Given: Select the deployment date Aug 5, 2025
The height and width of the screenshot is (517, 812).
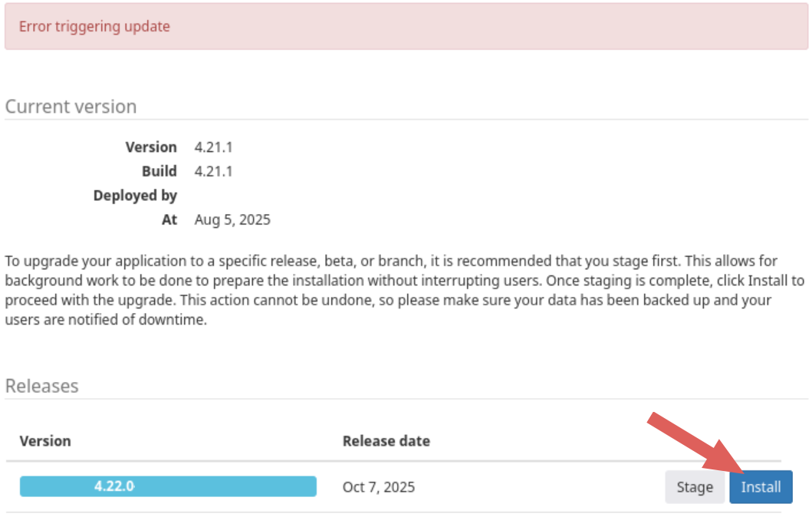Looking at the screenshot, I should click(232, 220).
